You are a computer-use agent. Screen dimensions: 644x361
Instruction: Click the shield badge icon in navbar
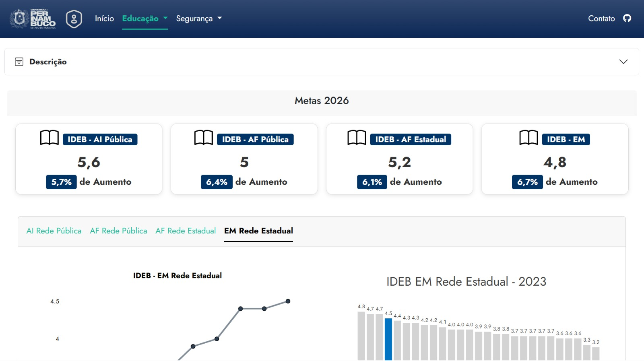point(74,19)
